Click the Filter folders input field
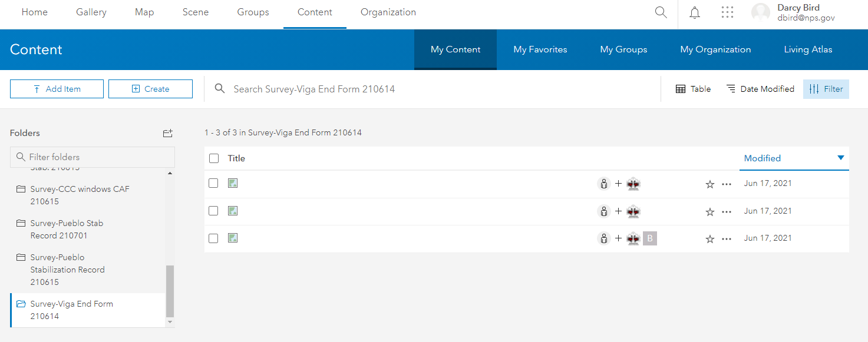 click(x=93, y=157)
